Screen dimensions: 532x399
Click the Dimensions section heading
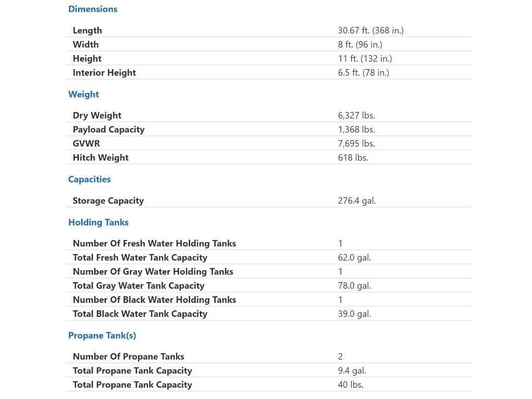click(92, 9)
